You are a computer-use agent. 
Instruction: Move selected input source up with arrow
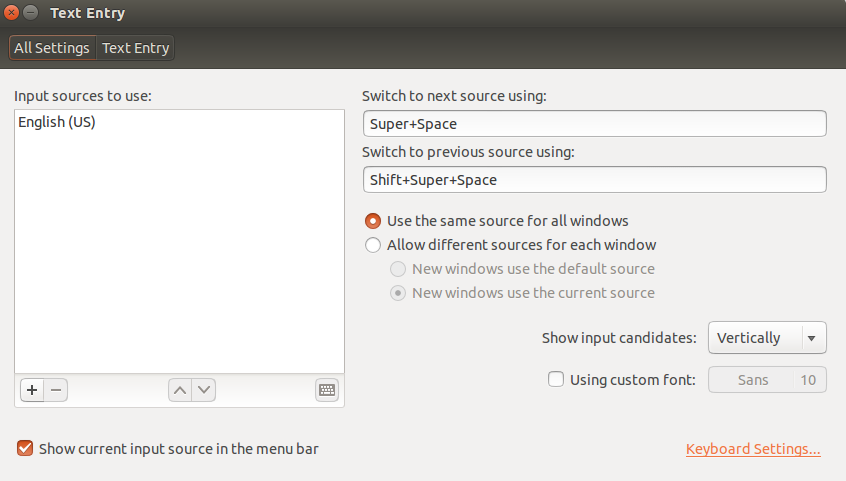(180, 390)
